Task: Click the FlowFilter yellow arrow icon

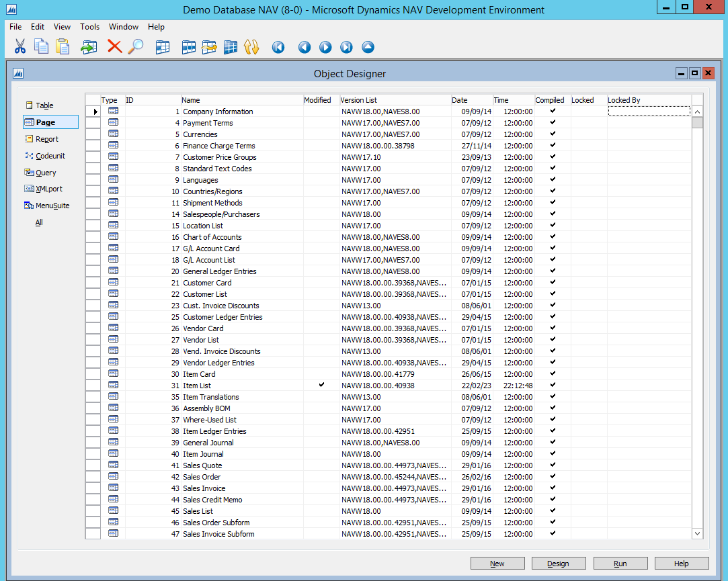Action: pos(210,47)
